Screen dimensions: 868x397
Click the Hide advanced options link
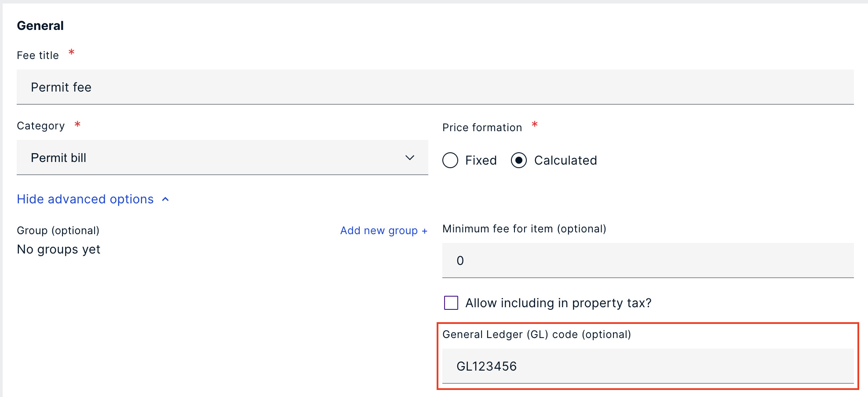coord(85,199)
